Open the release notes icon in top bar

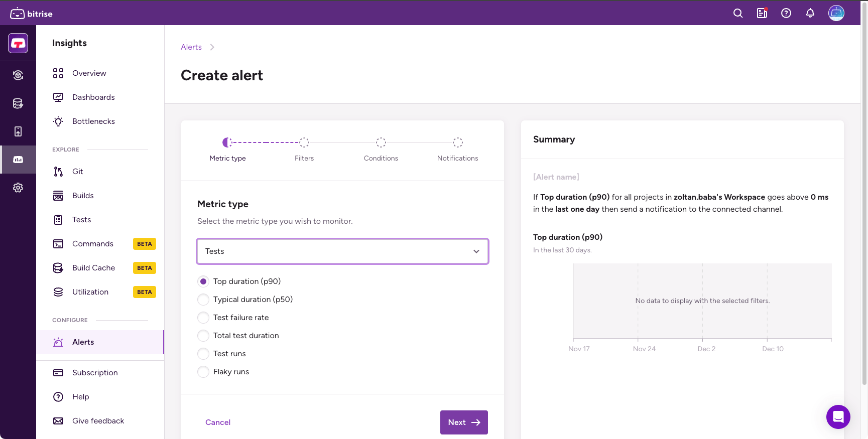point(762,14)
